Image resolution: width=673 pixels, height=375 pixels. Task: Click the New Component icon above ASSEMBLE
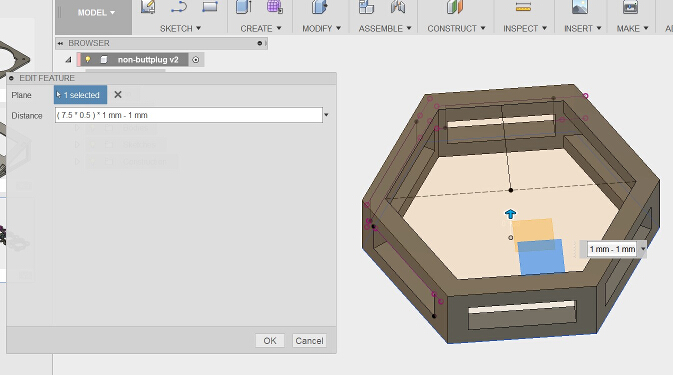367,7
